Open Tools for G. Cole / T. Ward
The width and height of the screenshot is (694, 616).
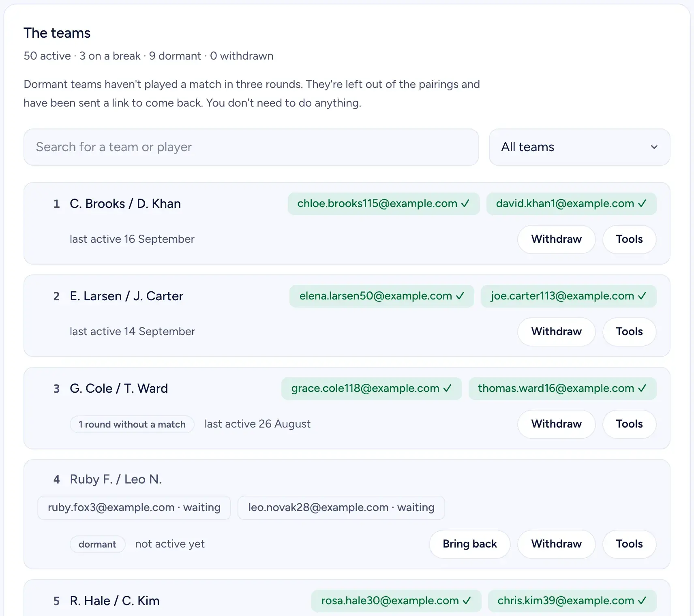click(629, 424)
